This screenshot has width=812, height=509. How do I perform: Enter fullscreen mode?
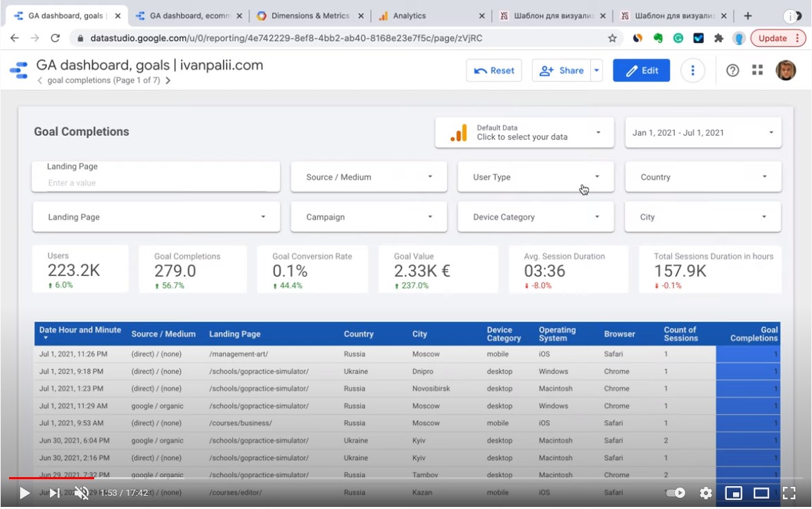click(x=789, y=493)
